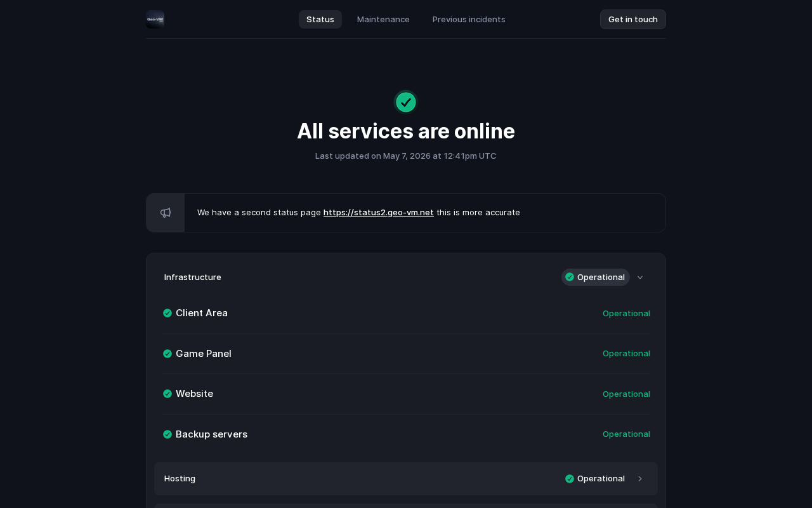Open the Previous incidents tab
The width and height of the screenshot is (812, 508).
[469, 19]
